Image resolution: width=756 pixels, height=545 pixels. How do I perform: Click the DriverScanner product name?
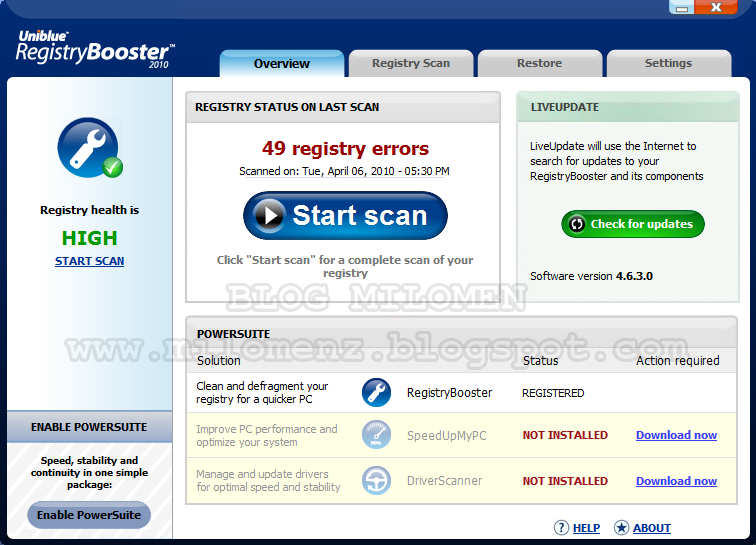tap(445, 481)
